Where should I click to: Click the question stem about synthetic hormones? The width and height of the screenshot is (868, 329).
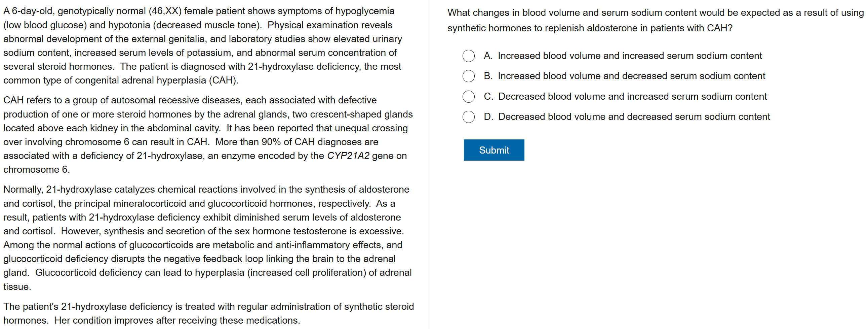click(655, 20)
